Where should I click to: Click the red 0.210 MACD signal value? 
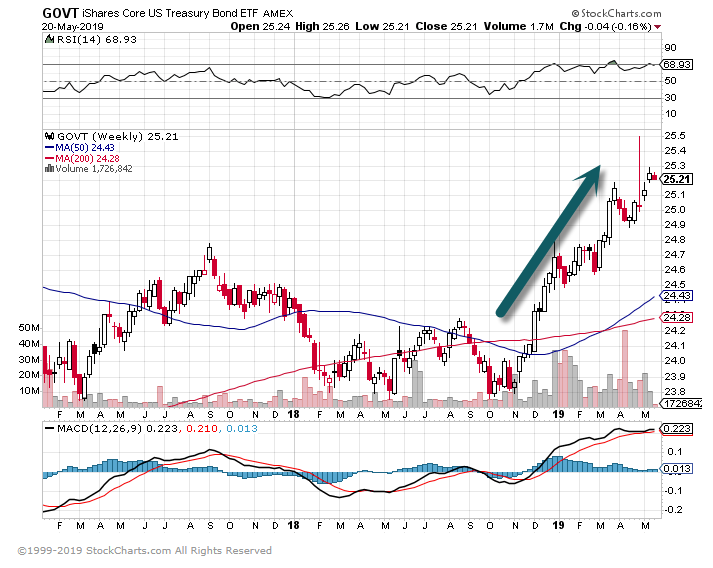pos(202,428)
